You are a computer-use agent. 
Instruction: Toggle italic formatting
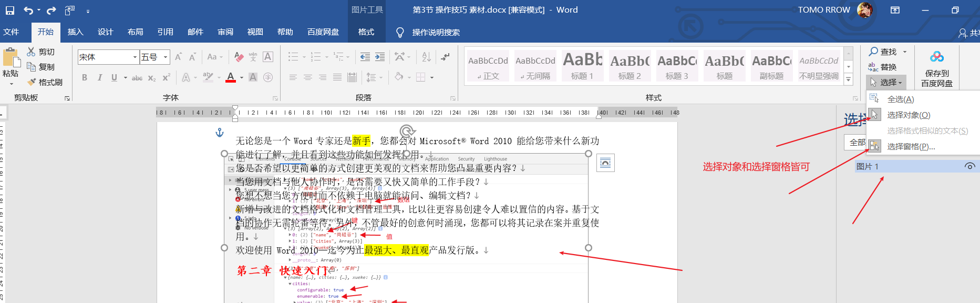[x=100, y=77]
